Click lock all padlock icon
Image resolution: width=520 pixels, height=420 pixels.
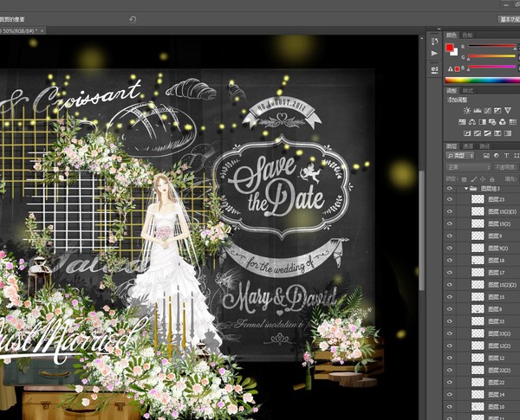click(x=492, y=179)
